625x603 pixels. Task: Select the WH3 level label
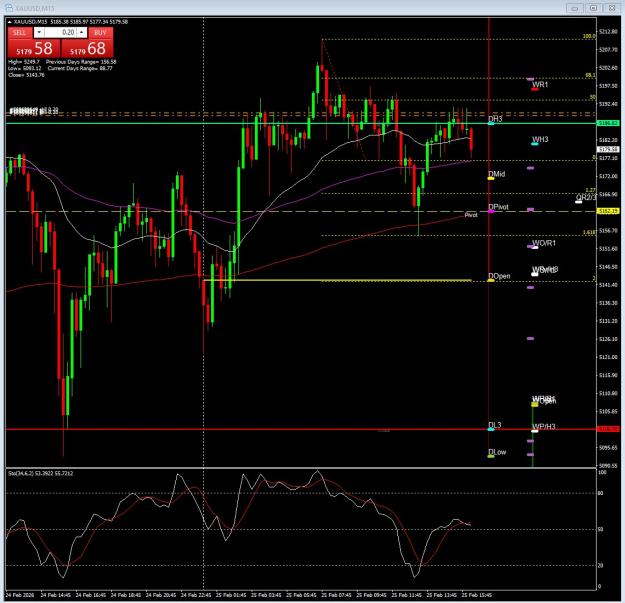click(540, 139)
